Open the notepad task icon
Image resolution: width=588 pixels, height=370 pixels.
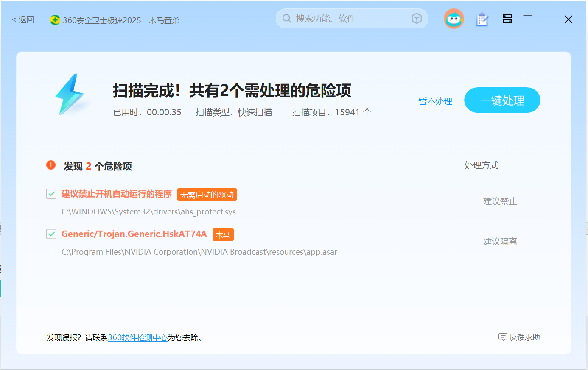[x=482, y=19]
